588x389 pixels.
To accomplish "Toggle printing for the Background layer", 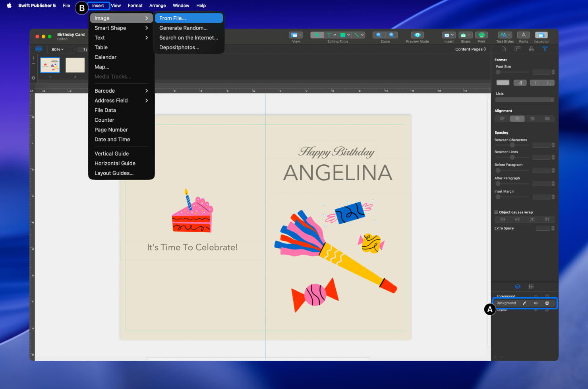I will 547,303.
